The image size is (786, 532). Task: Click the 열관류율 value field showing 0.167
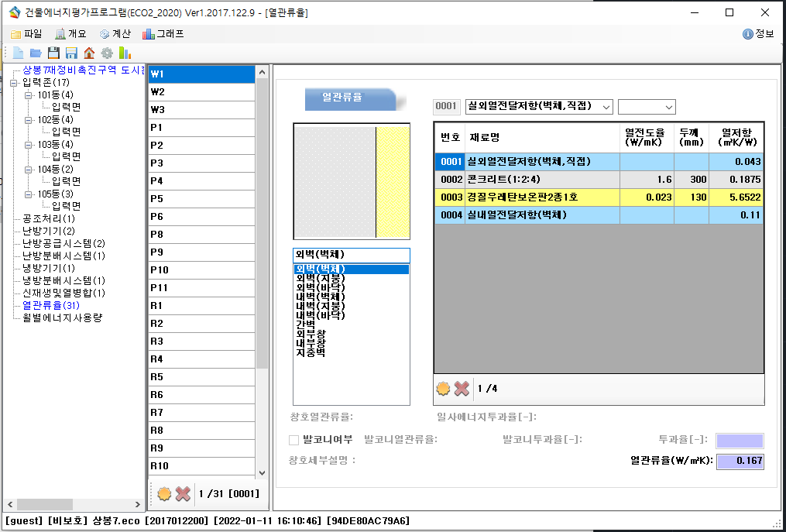click(740, 462)
